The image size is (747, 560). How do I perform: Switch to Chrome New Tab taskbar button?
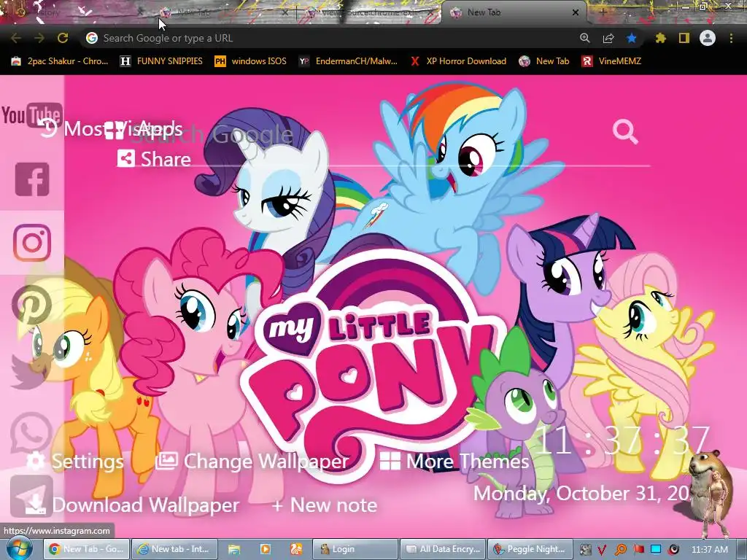tap(86, 549)
